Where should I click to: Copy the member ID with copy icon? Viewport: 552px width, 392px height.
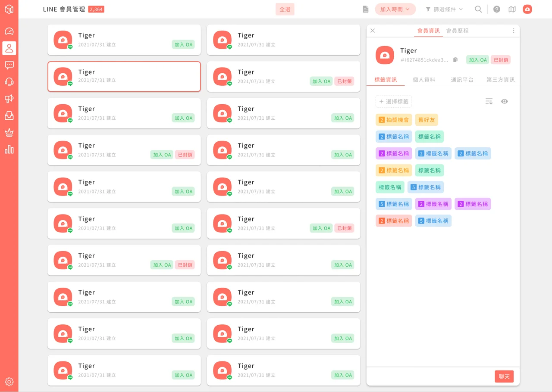point(455,60)
